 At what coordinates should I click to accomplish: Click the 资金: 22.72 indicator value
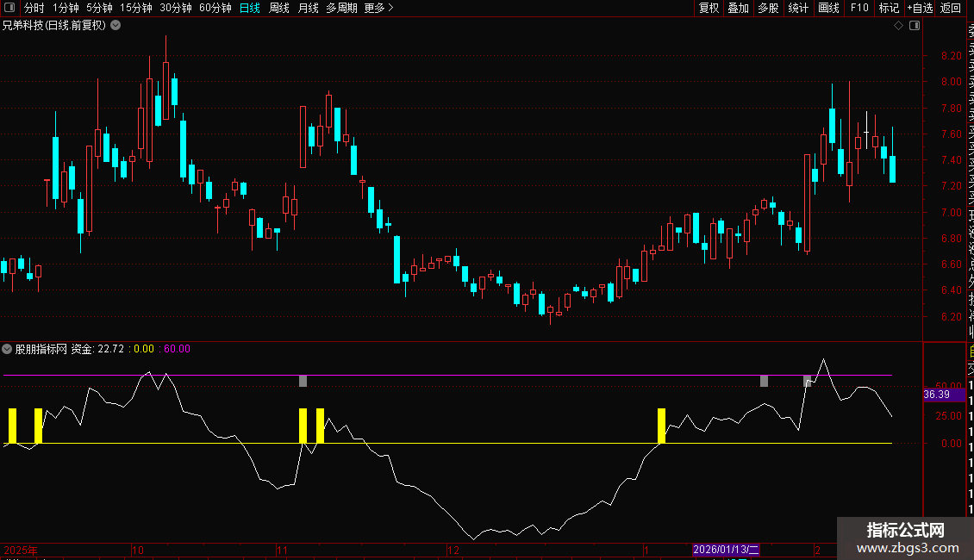(97, 349)
